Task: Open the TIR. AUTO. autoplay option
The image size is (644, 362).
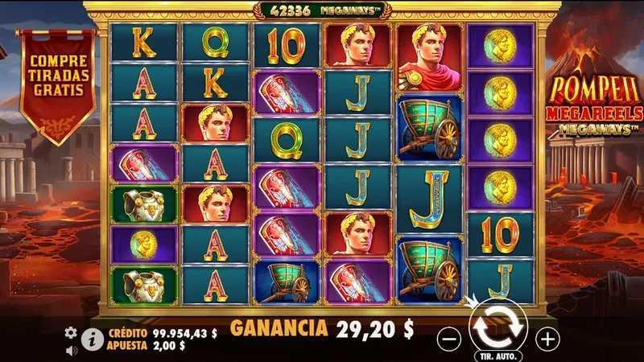Action: 498,356
